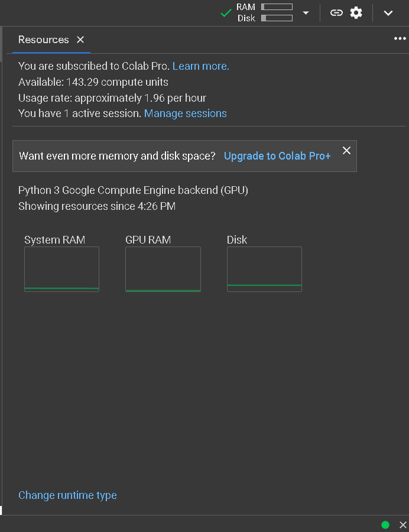Click the share link chain icon
Viewport: 409px width, 532px height.
click(x=336, y=13)
